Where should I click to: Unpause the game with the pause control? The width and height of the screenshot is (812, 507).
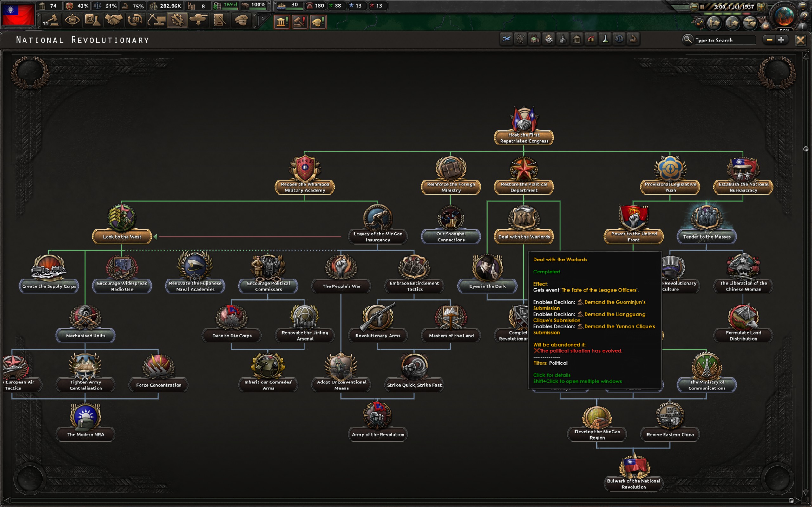pyautogui.click(x=702, y=6)
